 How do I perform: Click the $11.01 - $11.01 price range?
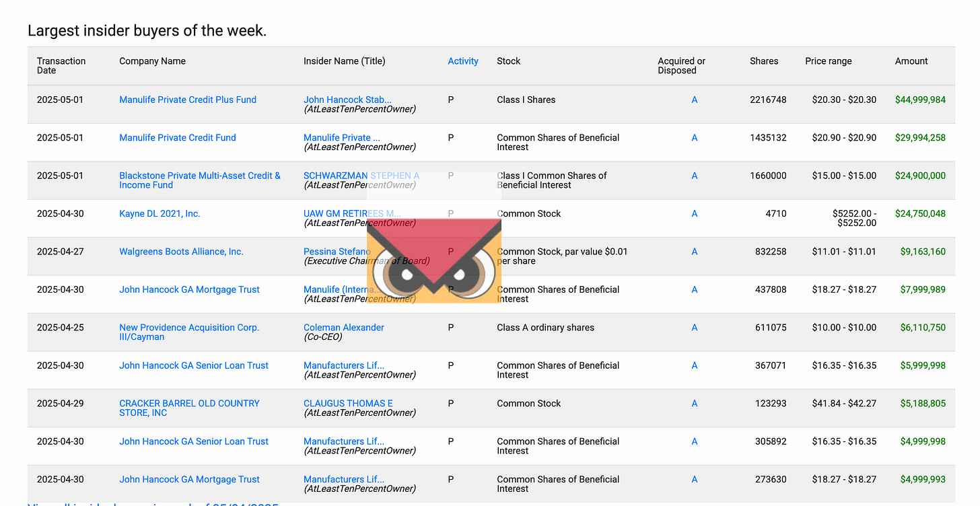[844, 252]
